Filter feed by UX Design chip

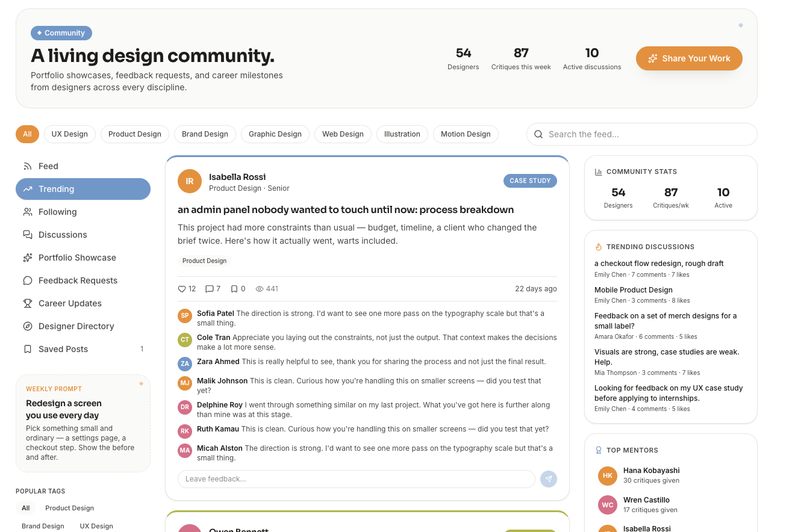[70, 134]
